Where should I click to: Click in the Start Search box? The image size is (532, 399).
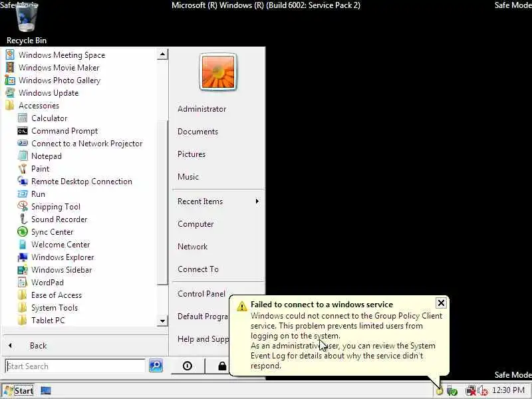point(75,366)
